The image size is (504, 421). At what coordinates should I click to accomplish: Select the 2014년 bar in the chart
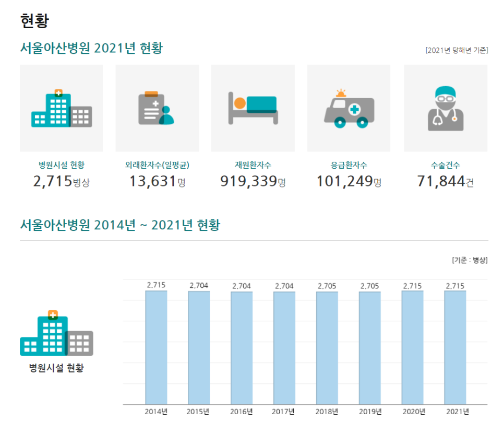[156, 347]
